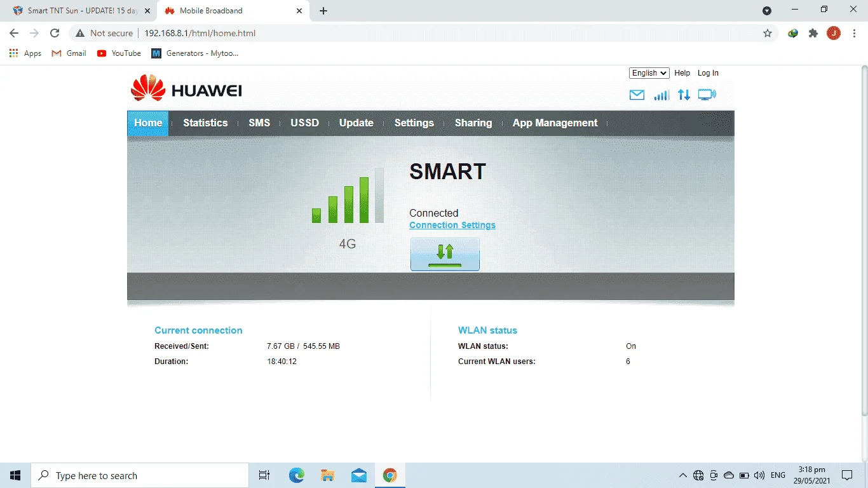
Task: Click the duration value 18:40:12
Action: click(281, 362)
